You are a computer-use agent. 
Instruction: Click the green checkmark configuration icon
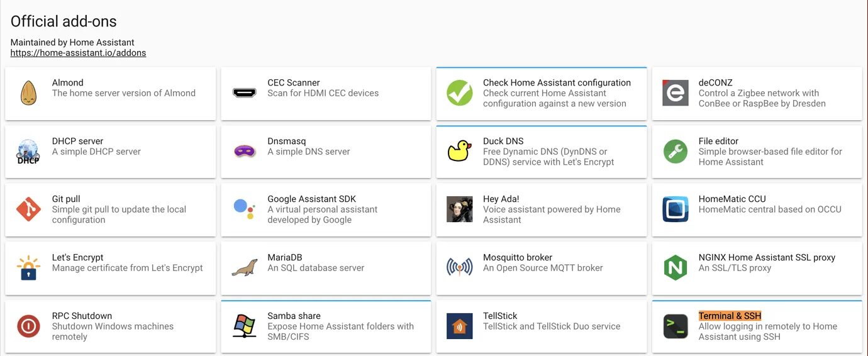(x=460, y=93)
